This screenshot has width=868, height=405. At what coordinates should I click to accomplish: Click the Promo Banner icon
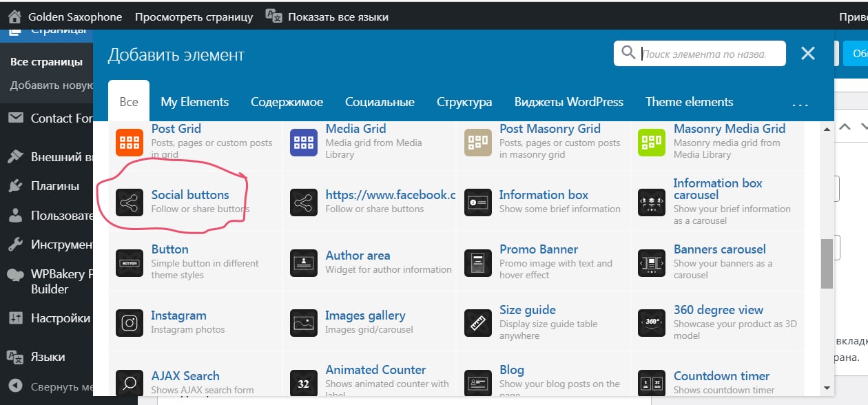477,263
